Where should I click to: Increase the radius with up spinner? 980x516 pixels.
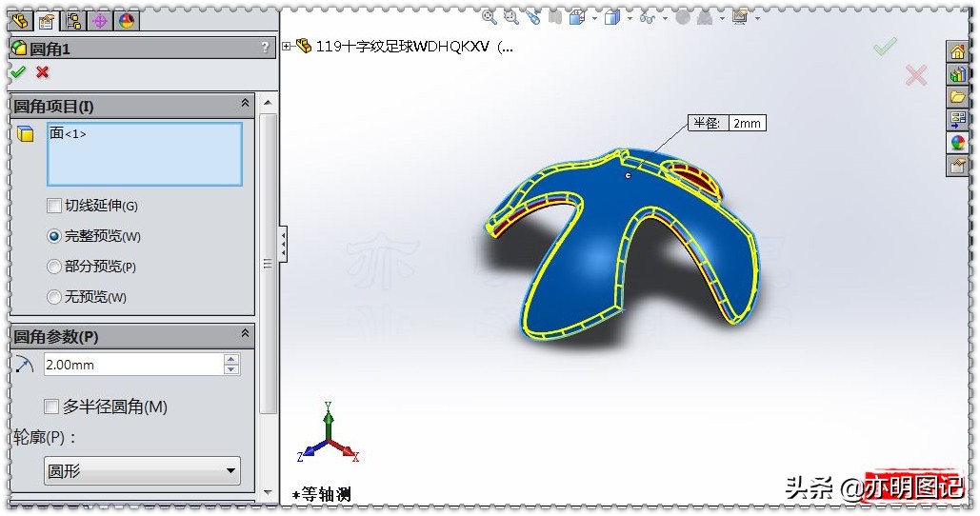231,359
